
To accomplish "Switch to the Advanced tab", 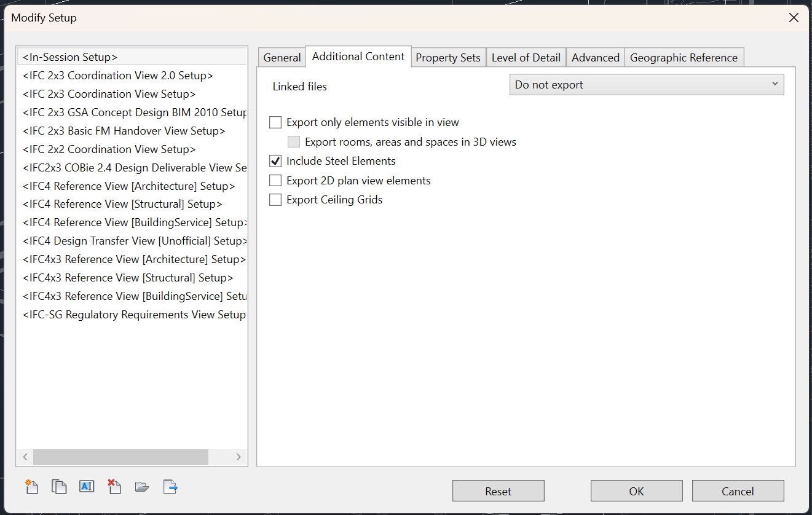I will [x=596, y=57].
